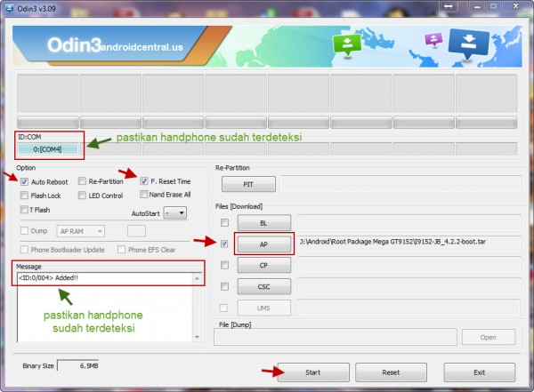The image size is (534, 392).
Task: Click the BL file path field
Action: tap(409, 223)
